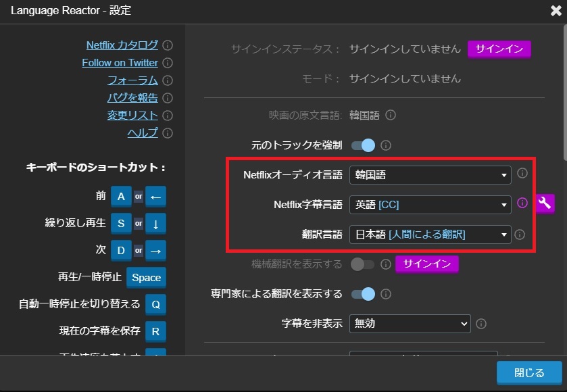Open the subtitle settings wrench icon
This screenshot has height=392, width=567.
[x=545, y=204]
